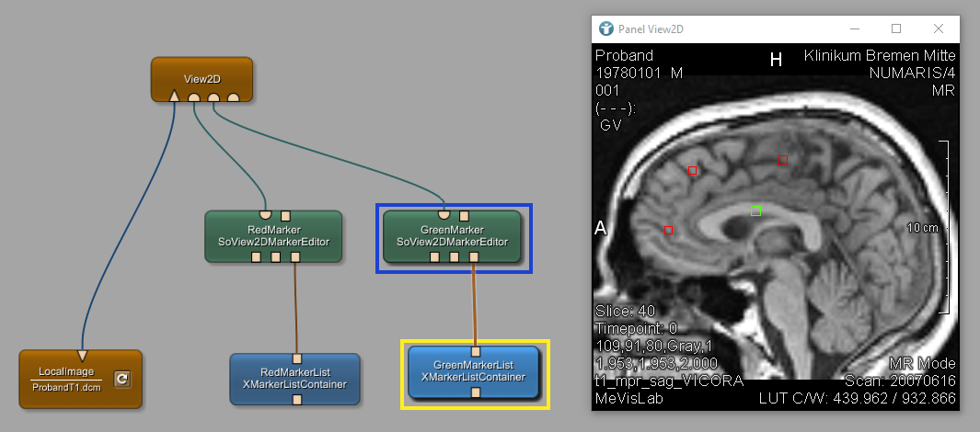Select the RedMarkerList XMarkerListContainer node
This screenshot has height=432, width=980.
[296, 379]
